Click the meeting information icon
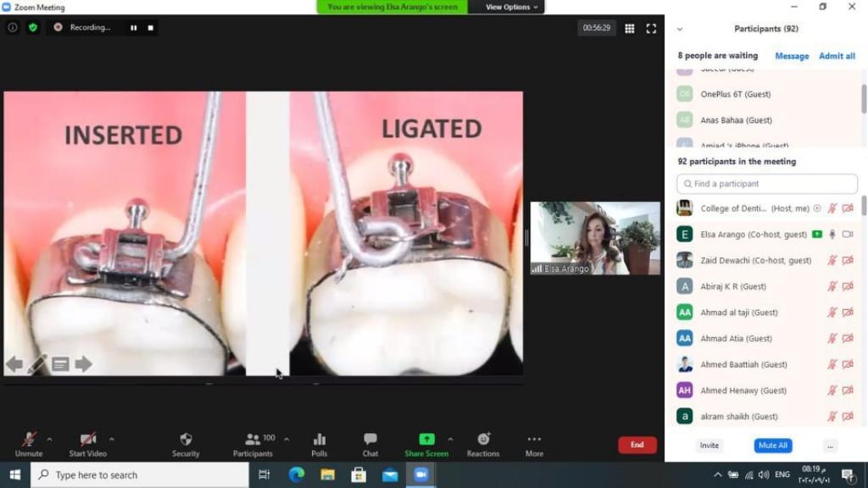 [x=12, y=27]
